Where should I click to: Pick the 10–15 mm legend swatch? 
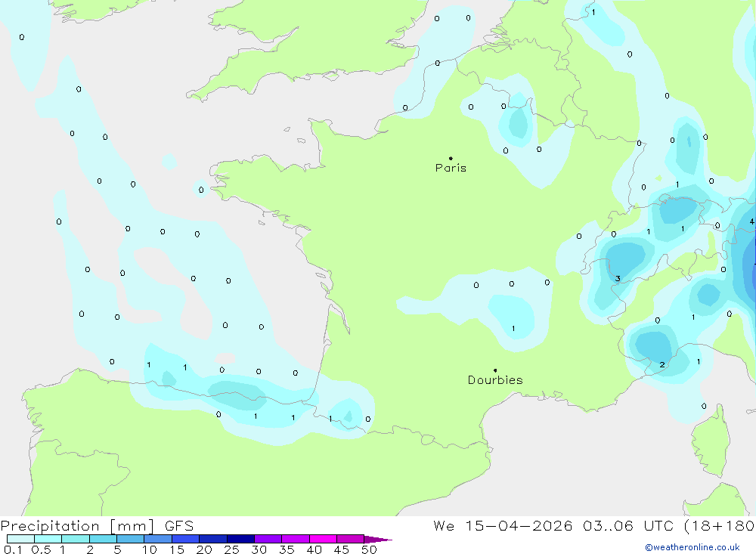tap(158, 539)
